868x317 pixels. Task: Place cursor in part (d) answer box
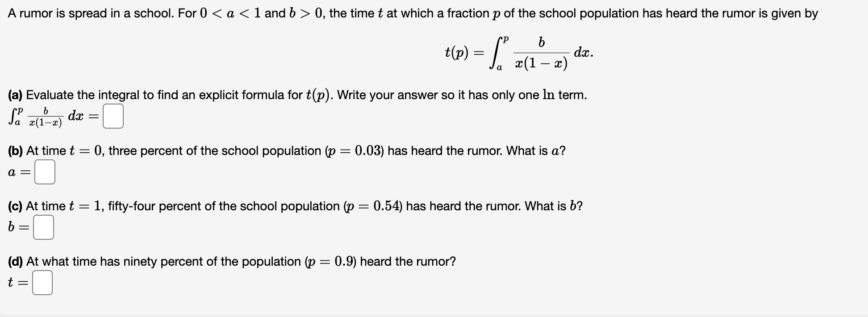click(42, 283)
